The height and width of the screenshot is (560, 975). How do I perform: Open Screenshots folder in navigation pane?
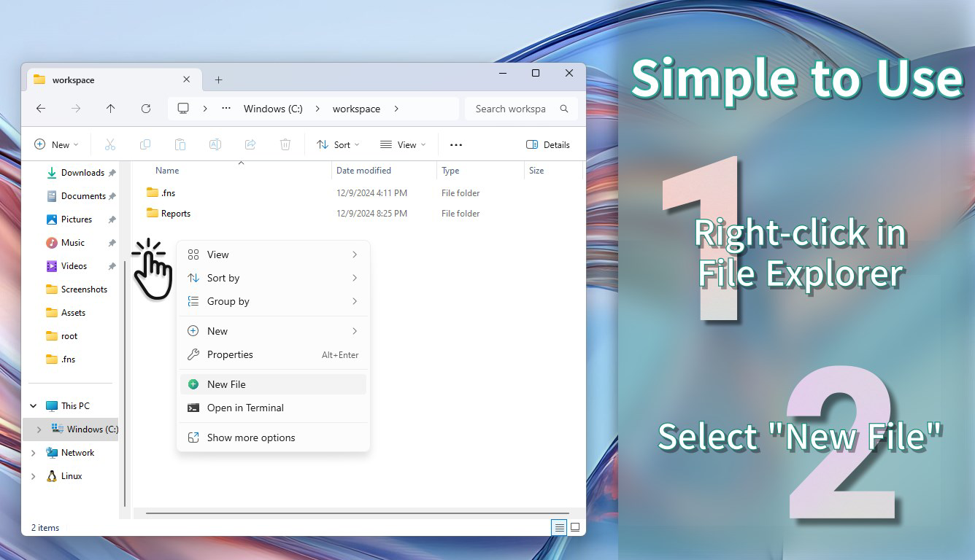pos(77,289)
